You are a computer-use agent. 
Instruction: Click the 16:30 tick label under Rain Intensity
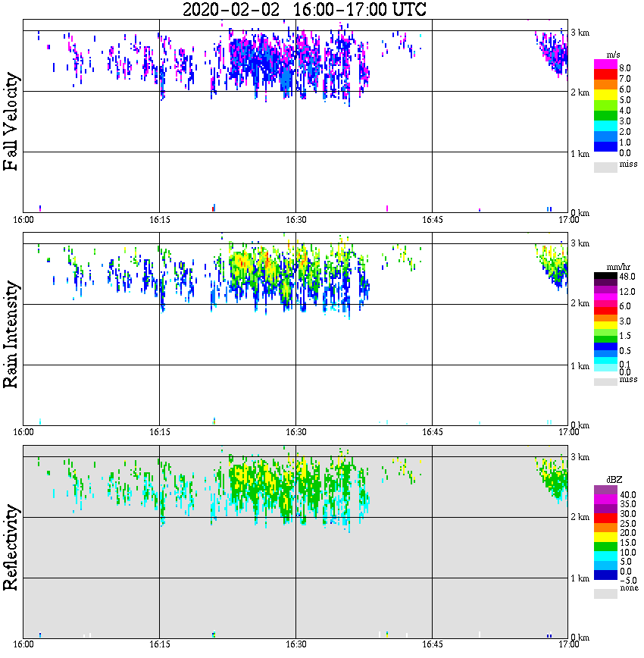(295, 432)
